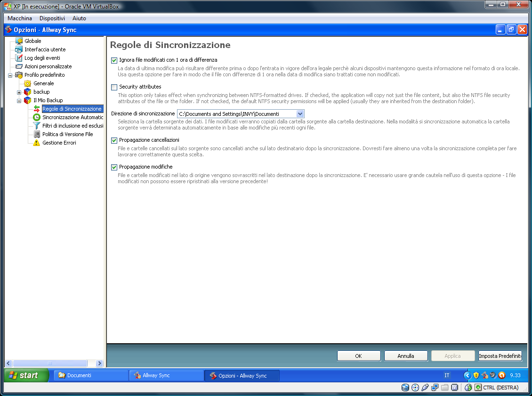The height and width of the screenshot is (396, 532).
Task: Click the Allway Sync tray icon
Action: [x=485, y=375]
